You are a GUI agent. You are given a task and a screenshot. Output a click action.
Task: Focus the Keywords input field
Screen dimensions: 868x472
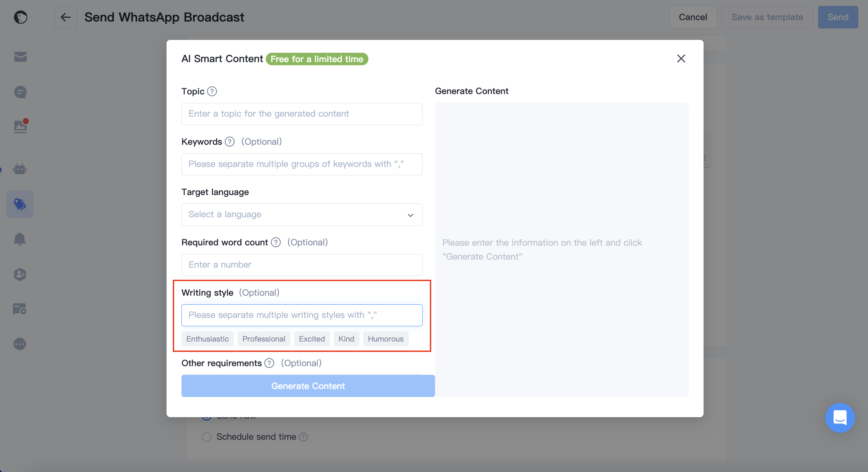(x=302, y=164)
